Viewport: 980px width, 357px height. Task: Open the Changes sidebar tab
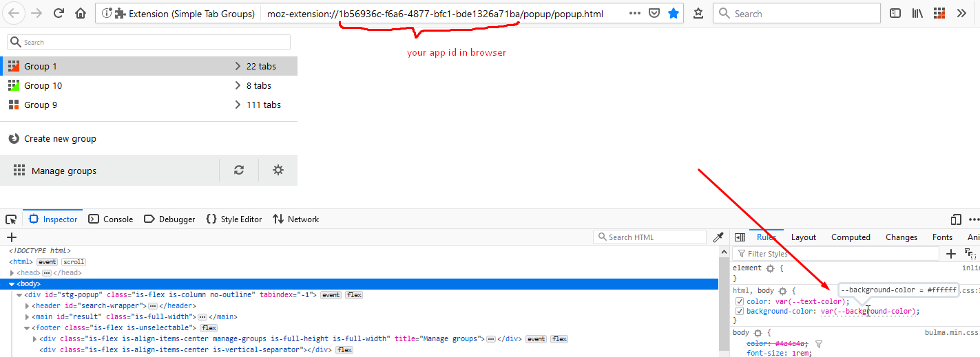pos(901,237)
